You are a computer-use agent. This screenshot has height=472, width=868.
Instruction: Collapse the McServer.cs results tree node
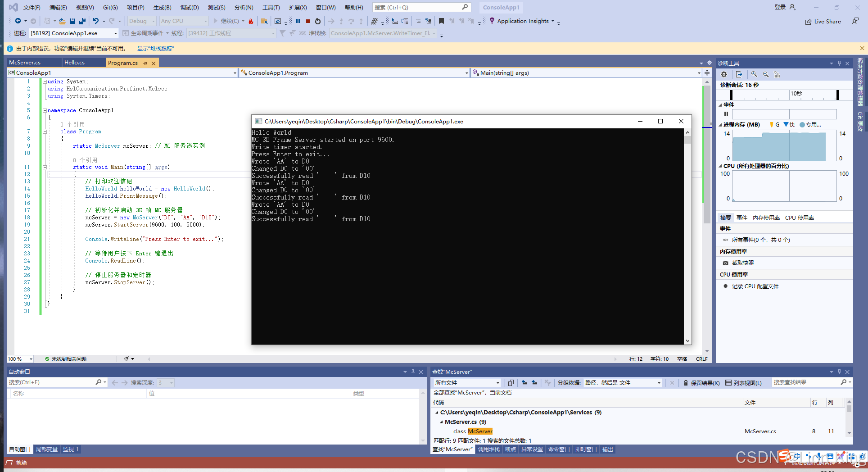[441, 422]
